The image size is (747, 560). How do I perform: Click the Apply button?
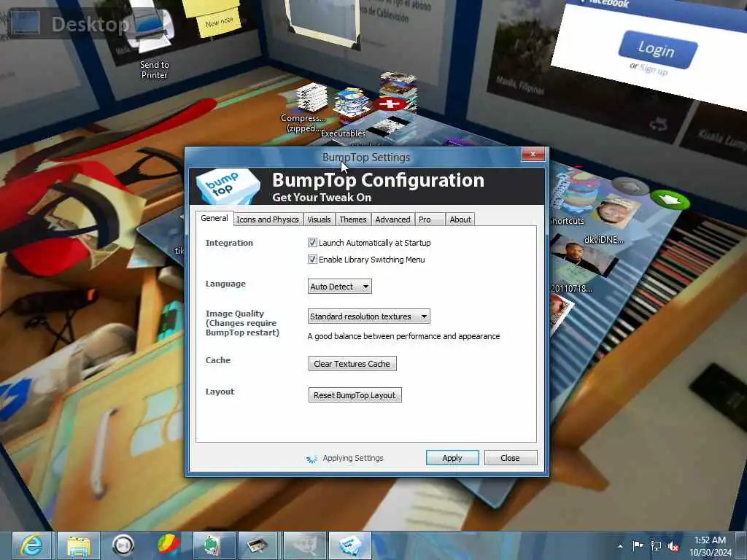click(452, 458)
